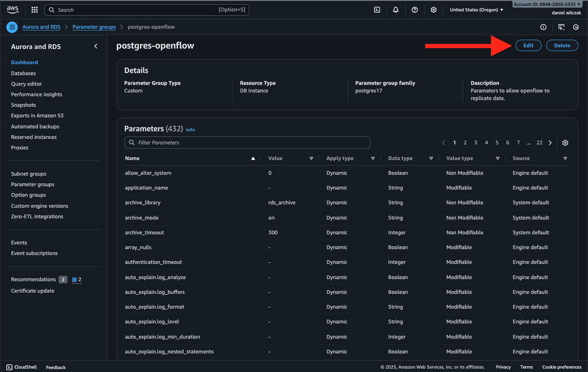This screenshot has height=372, width=588.
Task: Toggle the hamburger navigation menu
Action: pos(12,27)
